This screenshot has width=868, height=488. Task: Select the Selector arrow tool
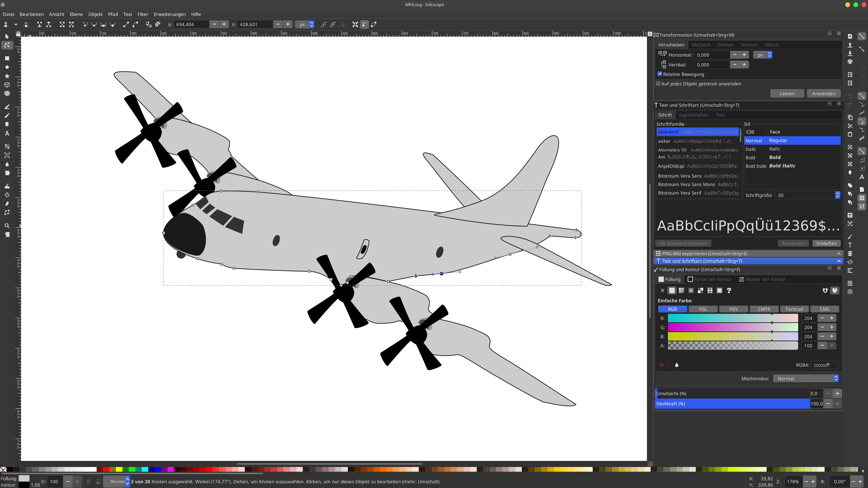[x=7, y=36]
